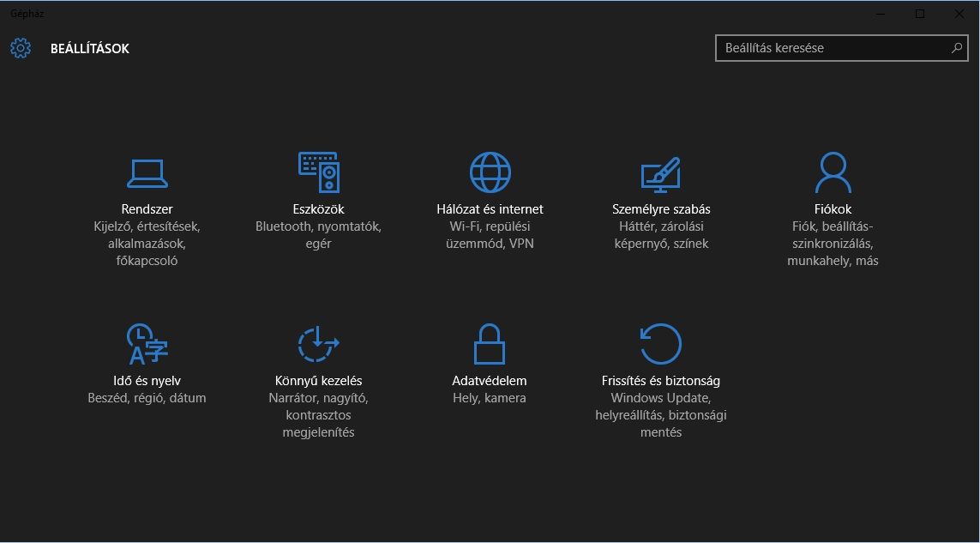Open the Idő és nyelv clock icon
This screenshot has width=980, height=543.
(147, 344)
